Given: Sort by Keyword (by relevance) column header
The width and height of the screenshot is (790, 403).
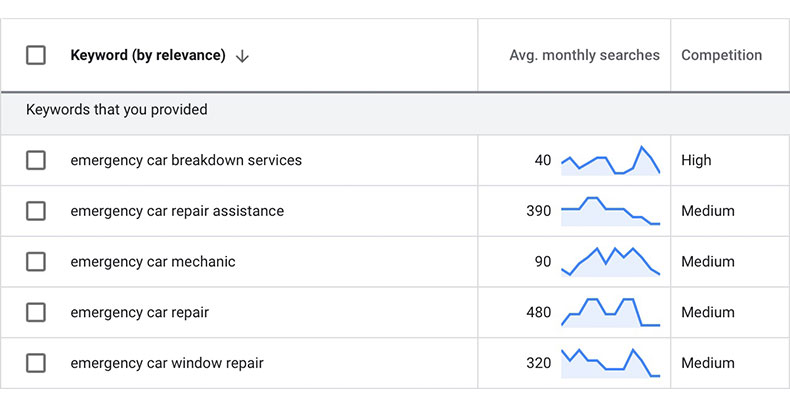Looking at the screenshot, I should 148,55.
